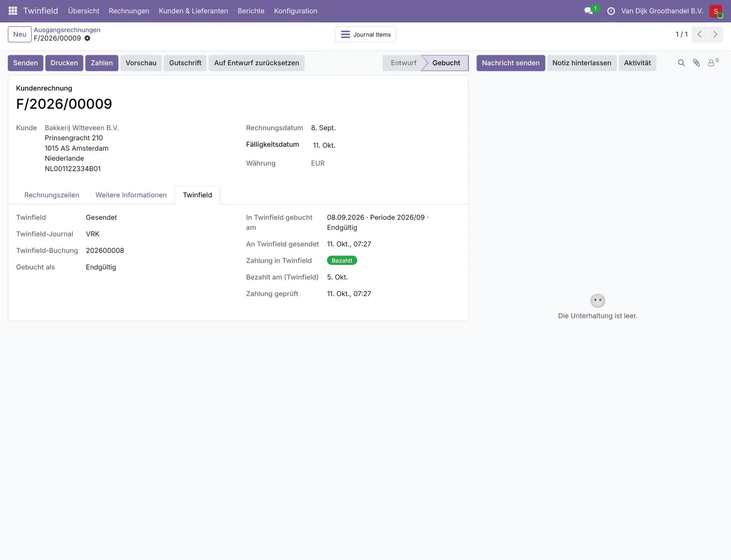Click Twinfield-Journal value VRK
Image resolution: width=731 pixels, height=560 pixels.
pyautogui.click(x=93, y=234)
